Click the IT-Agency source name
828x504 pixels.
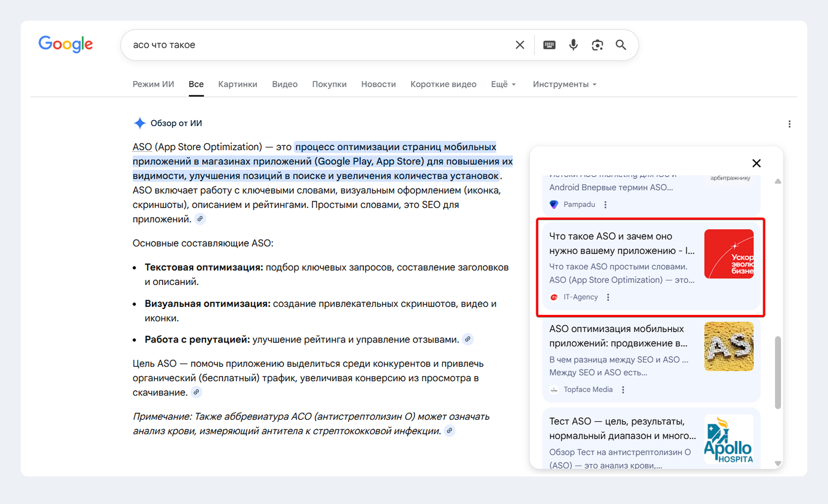pyautogui.click(x=581, y=297)
